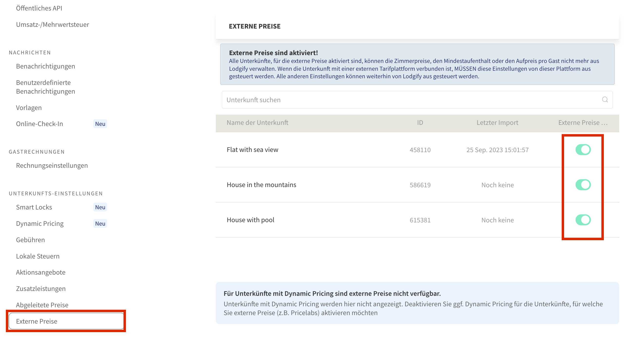
Task: Toggle external prices for Flat with sea view
Action: (x=583, y=150)
